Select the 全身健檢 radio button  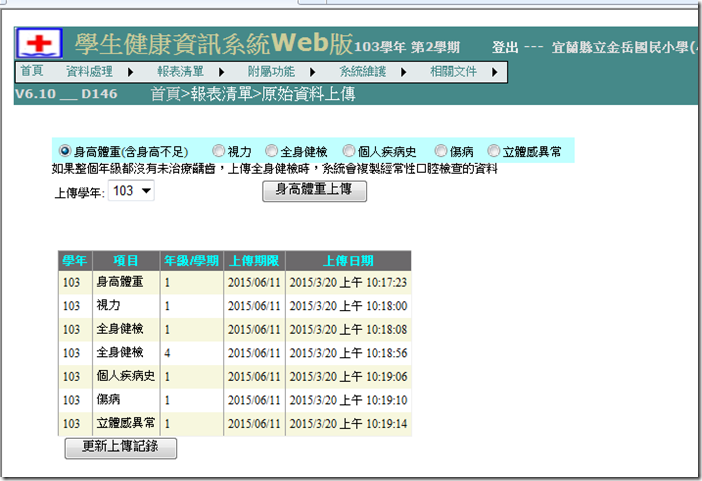click(x=271, y=151)
